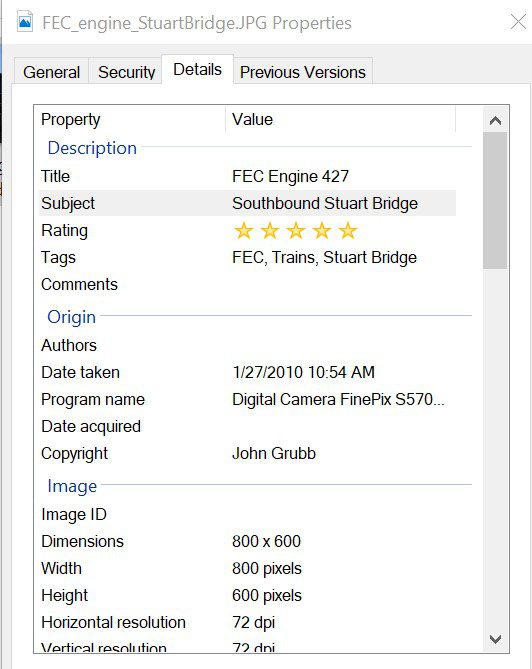Viewport: 532px width, 669px height.
Task: Click the Title value 'FEC Engine 427'
Action: point(291,176)
